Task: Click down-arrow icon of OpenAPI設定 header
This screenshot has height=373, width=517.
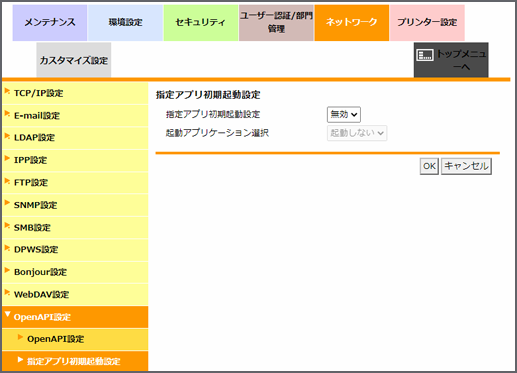Action: coord(7,315)
